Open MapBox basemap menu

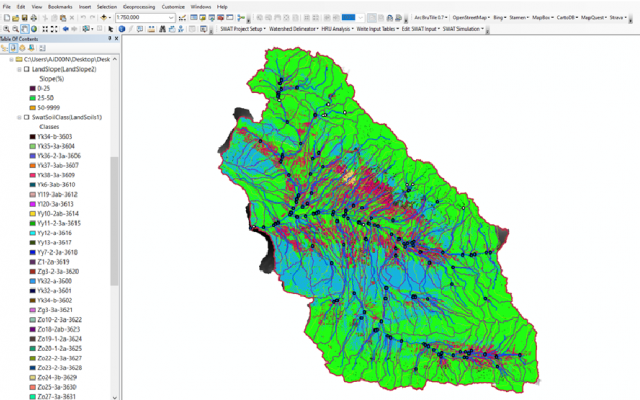[x=541, y=18]
